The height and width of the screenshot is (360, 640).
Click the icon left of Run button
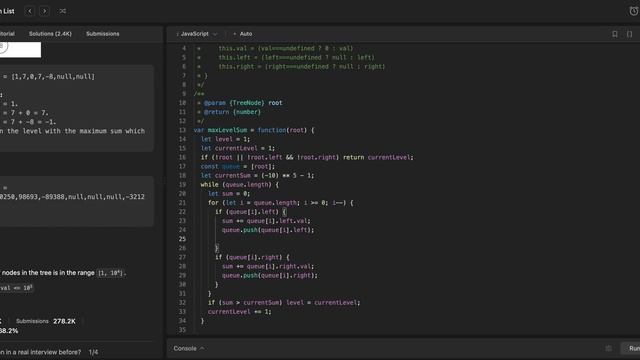click(x=609, y=348)
